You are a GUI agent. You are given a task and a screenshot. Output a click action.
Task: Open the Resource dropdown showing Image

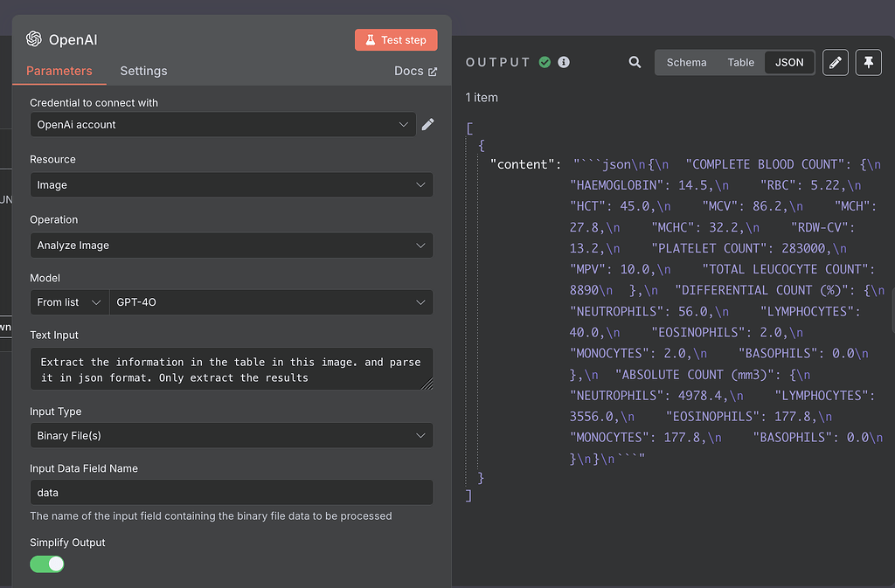232,184
